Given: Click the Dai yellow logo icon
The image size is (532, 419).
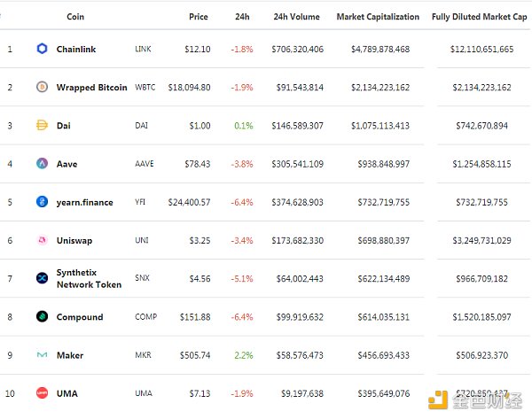Looking at the screenshot, I should coord(42,126).
